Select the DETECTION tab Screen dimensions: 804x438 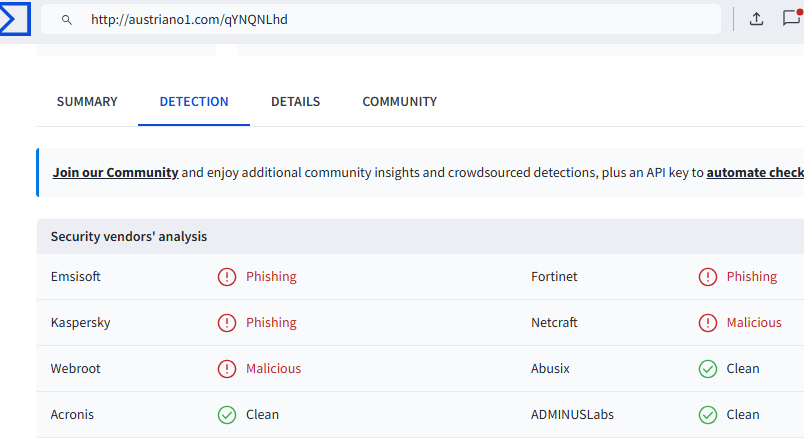tap(194, 102)
